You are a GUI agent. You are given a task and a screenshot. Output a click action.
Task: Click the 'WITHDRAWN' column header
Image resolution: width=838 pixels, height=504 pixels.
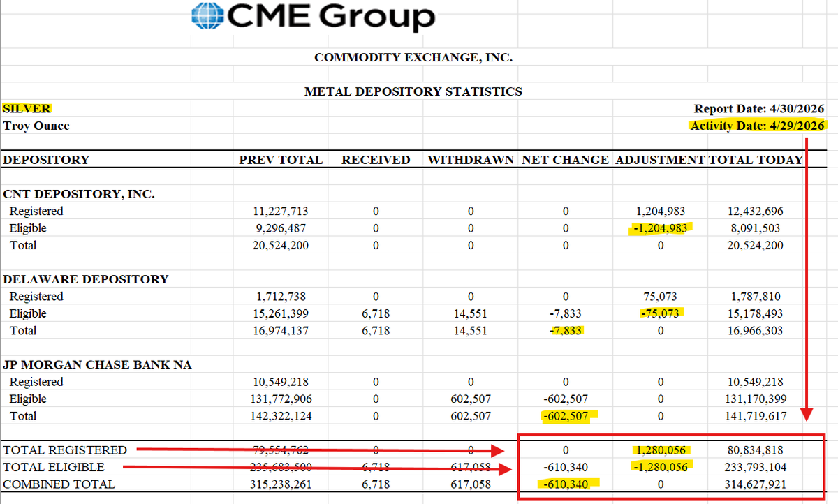coord(471,160)
